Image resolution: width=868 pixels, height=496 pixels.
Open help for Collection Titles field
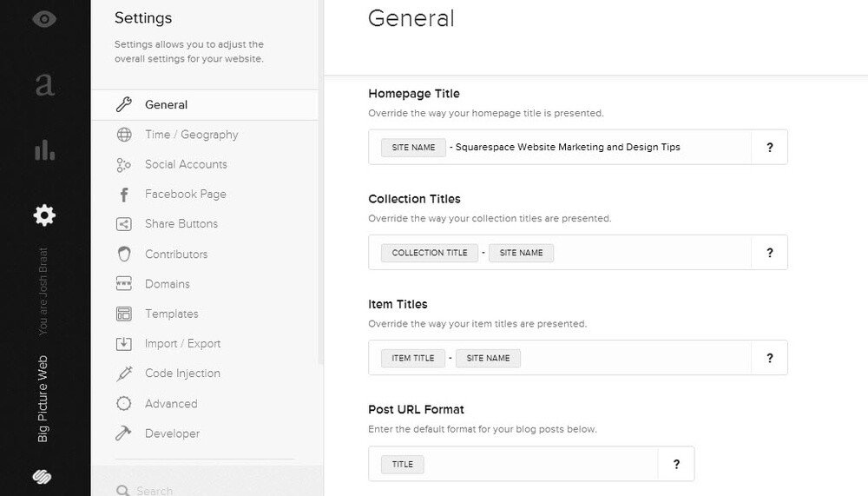[769, 253]
